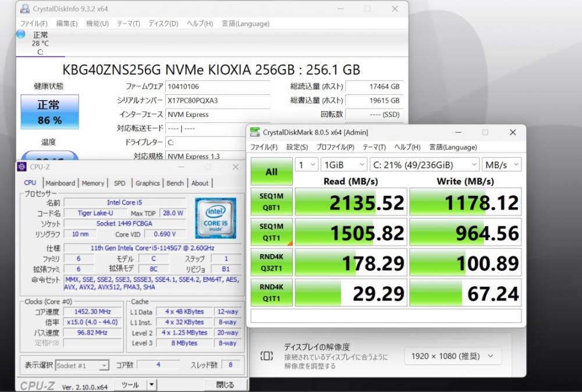Switch to the Memory tab in CPU-Z
This screenshot has width=582, height=392.
click(x=93, y=183)
